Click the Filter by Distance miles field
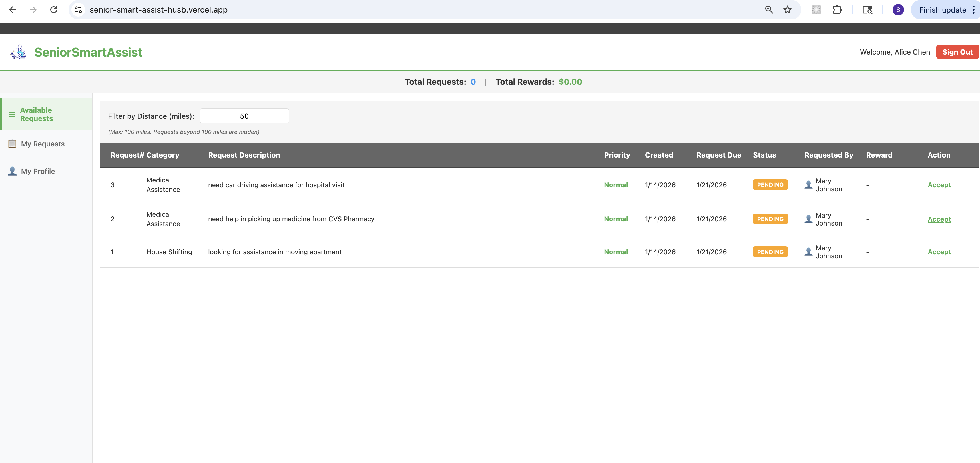The height and width of the screenshot is (463, 980). pos(244,116)
